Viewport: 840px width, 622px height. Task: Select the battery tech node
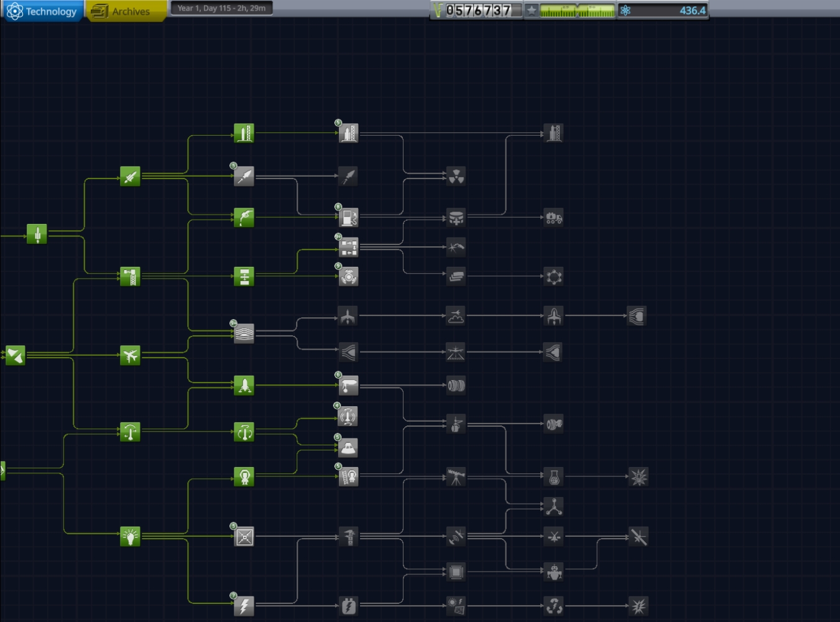point(349,606)
